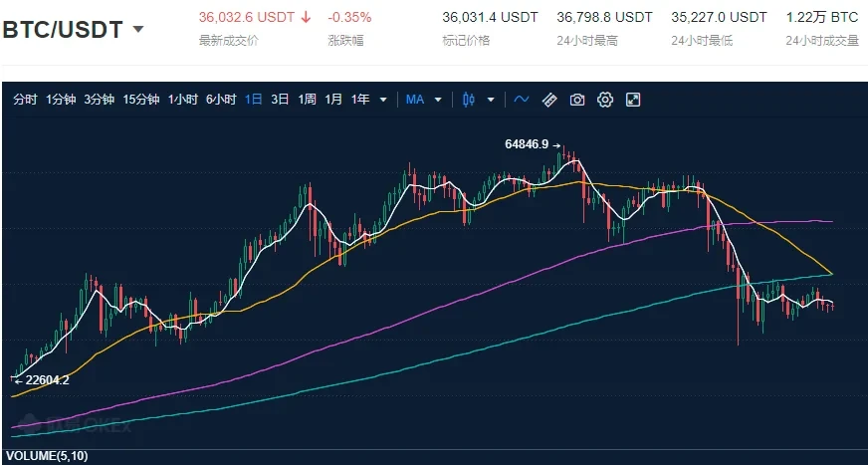Choose the 6小时 interval
868x465 pixels.
[220, 100]
